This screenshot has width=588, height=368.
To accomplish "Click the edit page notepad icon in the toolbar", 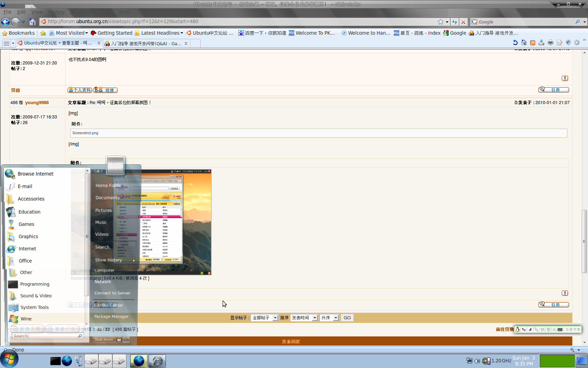I will pyautogui.click(x=559, y=43).
